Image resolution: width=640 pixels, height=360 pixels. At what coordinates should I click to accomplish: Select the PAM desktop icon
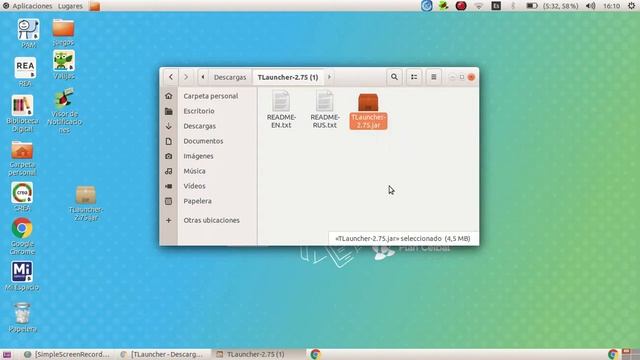[28, 33]
